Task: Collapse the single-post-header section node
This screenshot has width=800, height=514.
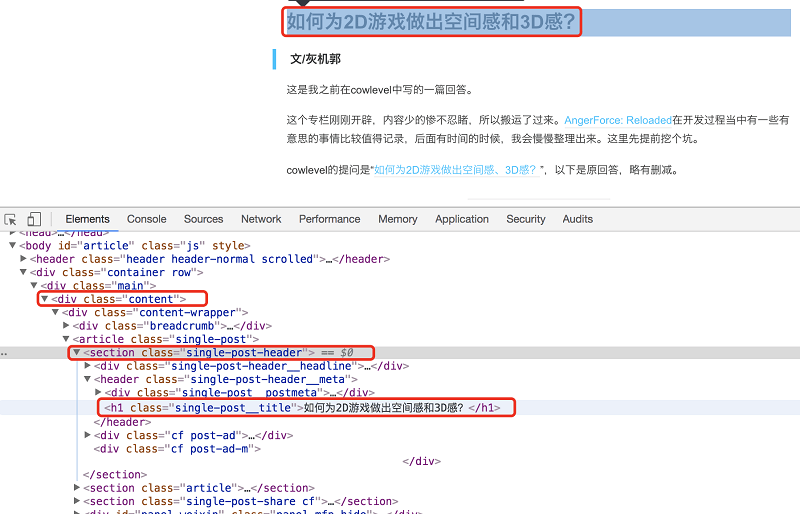Action: point(77,353)
